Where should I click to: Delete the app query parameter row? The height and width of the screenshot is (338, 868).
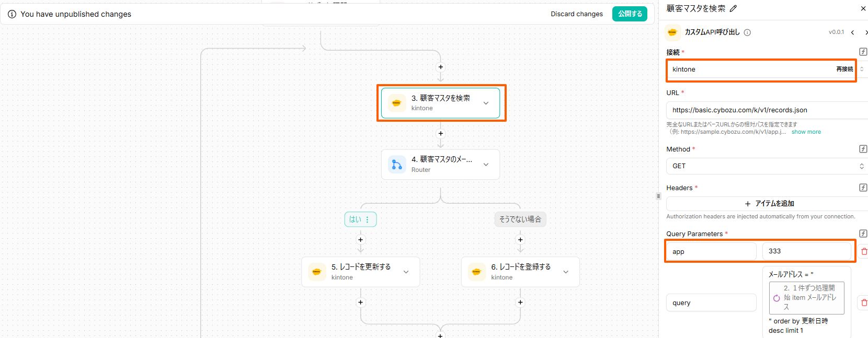864,251
